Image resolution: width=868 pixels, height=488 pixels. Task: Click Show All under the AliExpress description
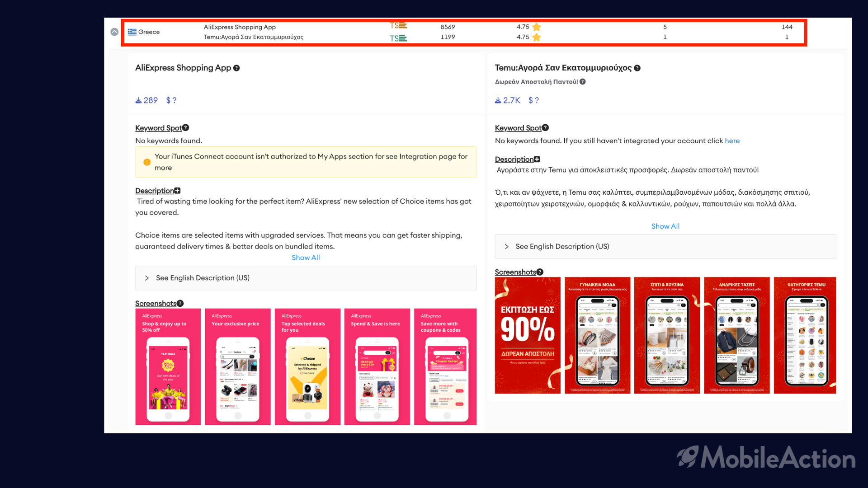pos(306,258)
